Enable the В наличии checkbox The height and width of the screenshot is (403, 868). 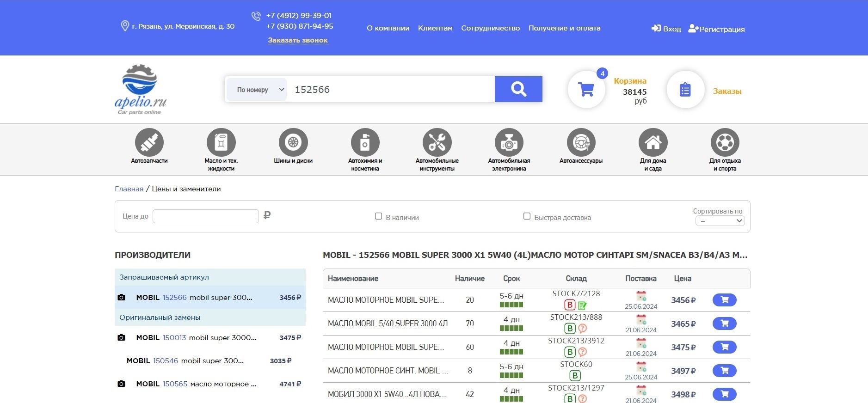(x=378, y=216)
